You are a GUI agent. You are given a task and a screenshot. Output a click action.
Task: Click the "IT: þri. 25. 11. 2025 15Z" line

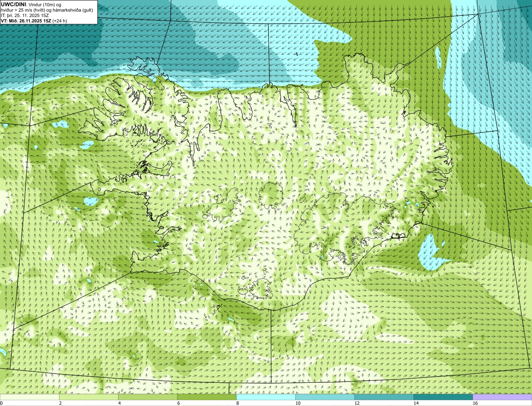tap(25, 15)
